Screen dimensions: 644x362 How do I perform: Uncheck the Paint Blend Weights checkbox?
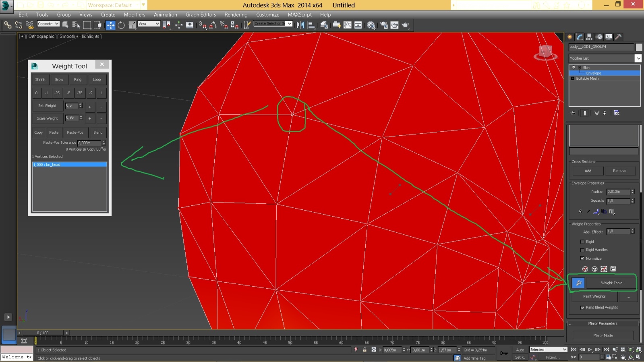point(582,308)
